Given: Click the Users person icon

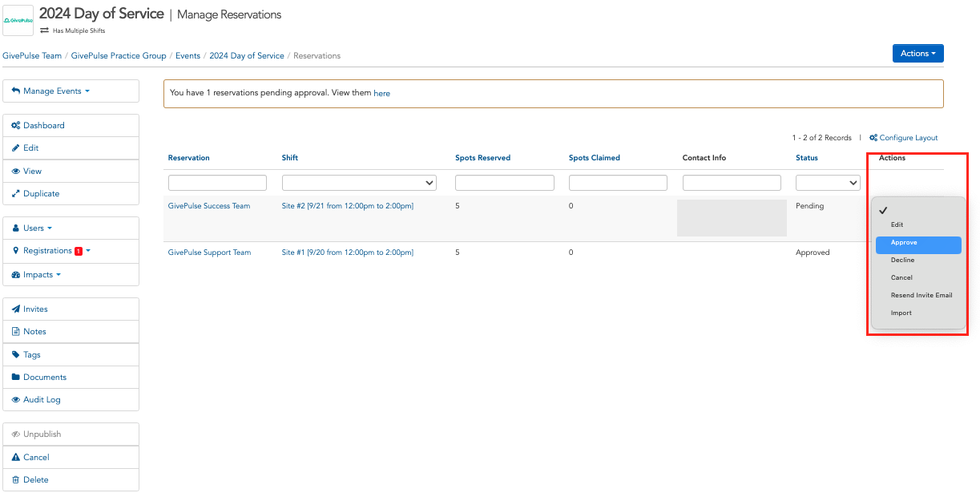Looking at the screenshot, I should (x=16, y=228).
